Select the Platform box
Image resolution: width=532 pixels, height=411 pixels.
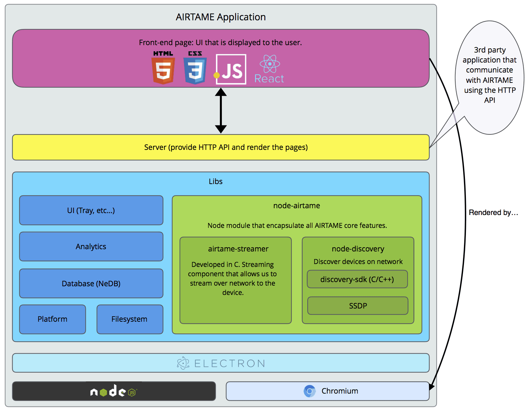(53, 319)
